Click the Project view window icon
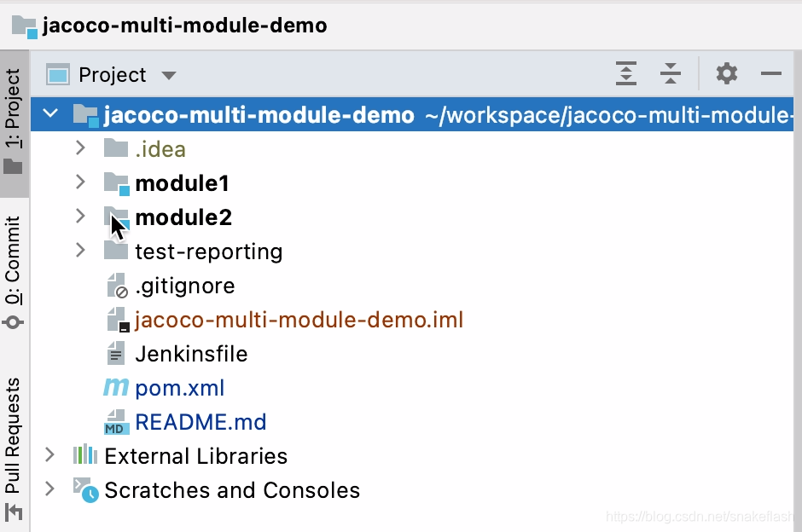The width and height of the screenshot is (802, 532). 58,75
